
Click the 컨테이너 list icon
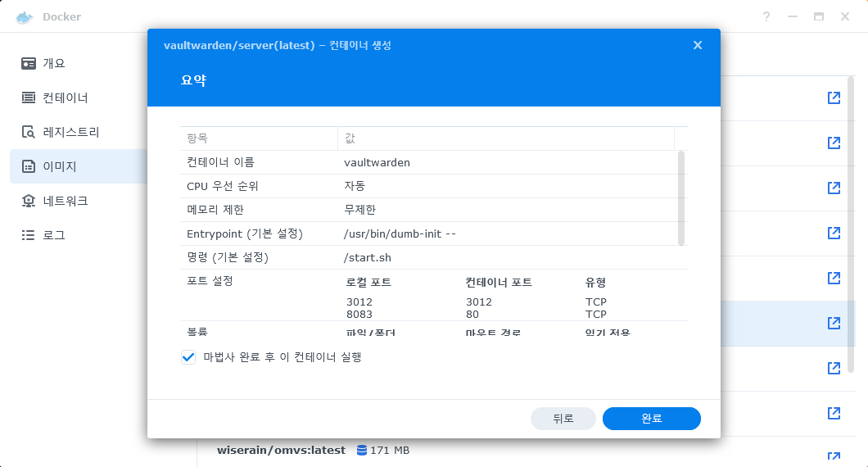pyautogui.click(x=28, y=97)
